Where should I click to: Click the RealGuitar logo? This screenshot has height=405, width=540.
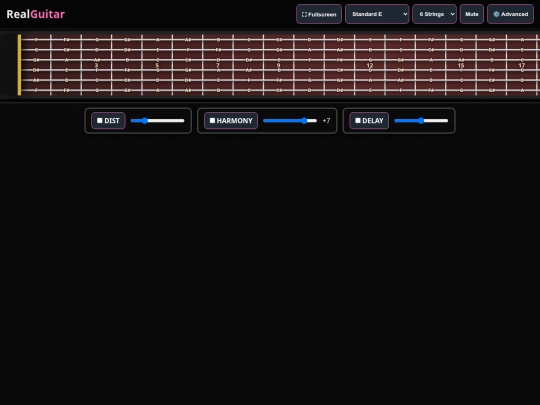tap(35, 14)
